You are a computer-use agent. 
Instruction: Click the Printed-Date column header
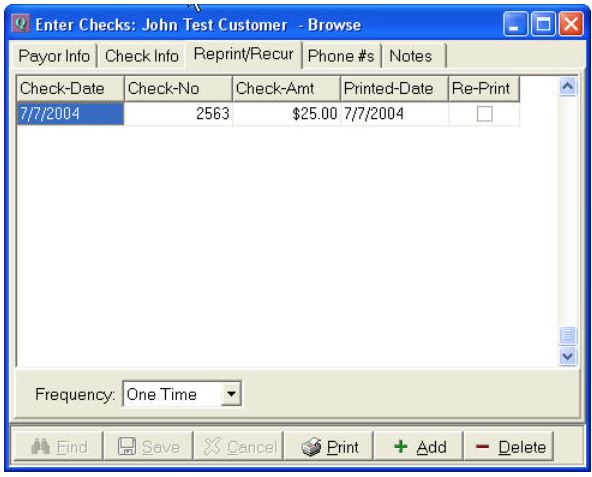pyautogui.click(x=395, y=89)
